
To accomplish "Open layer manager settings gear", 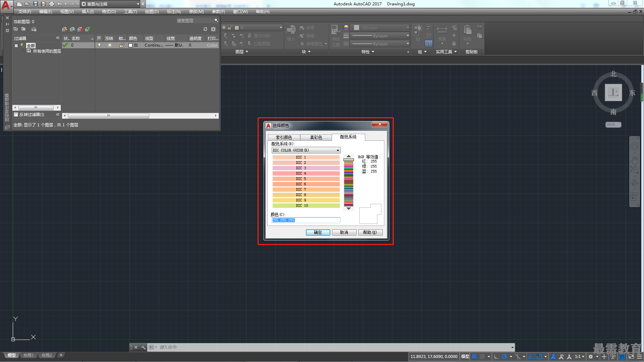I will [213, 29].
